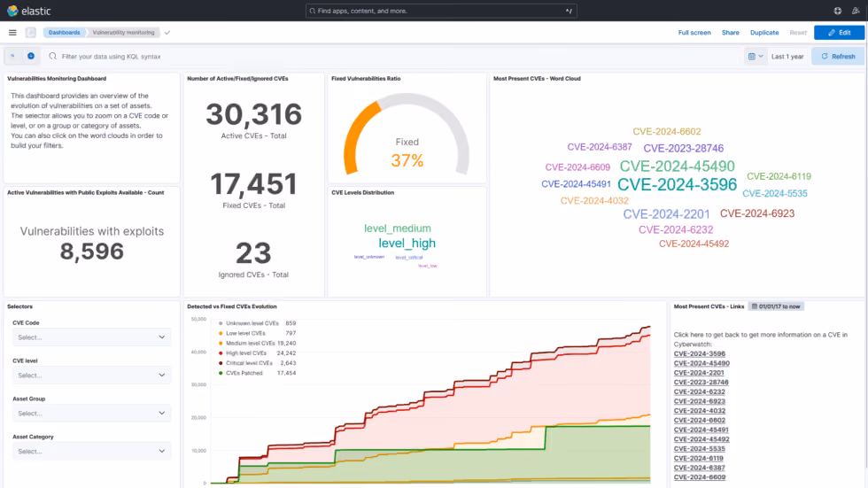Screen dimensions: 868x488
Task: Filter by CVE-2024-5535 in word cloud
Action: [x=774, y=194]
